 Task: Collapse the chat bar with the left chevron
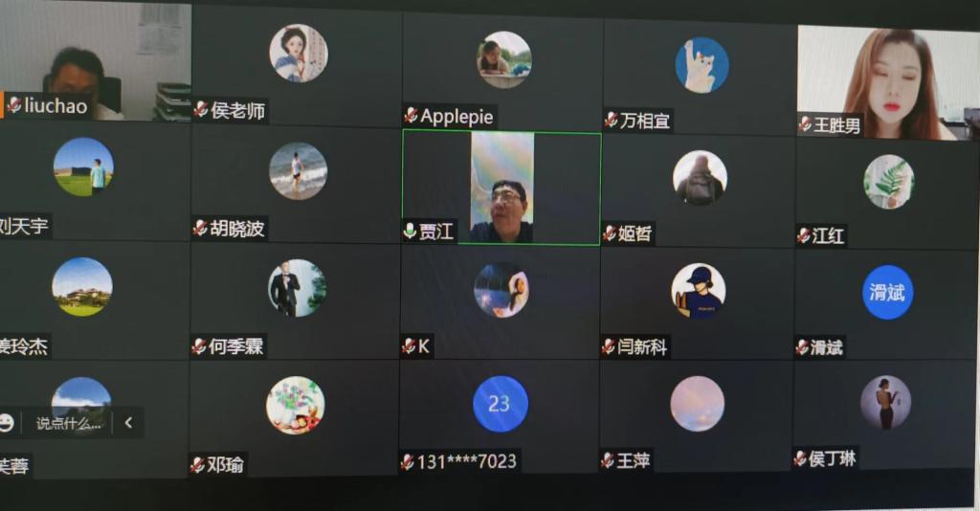tap(129, 423)
